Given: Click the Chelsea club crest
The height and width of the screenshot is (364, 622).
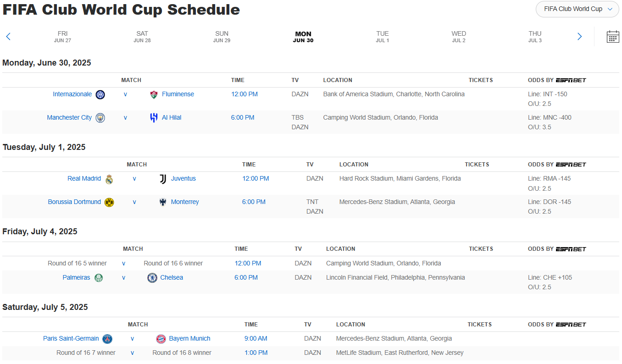Looking at the screenshot, I should 152,278.
